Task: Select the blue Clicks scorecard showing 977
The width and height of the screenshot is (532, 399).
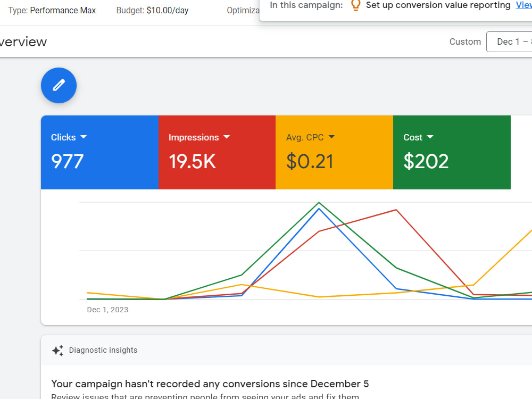Action: pyautogui.click(x=100, y=152)
